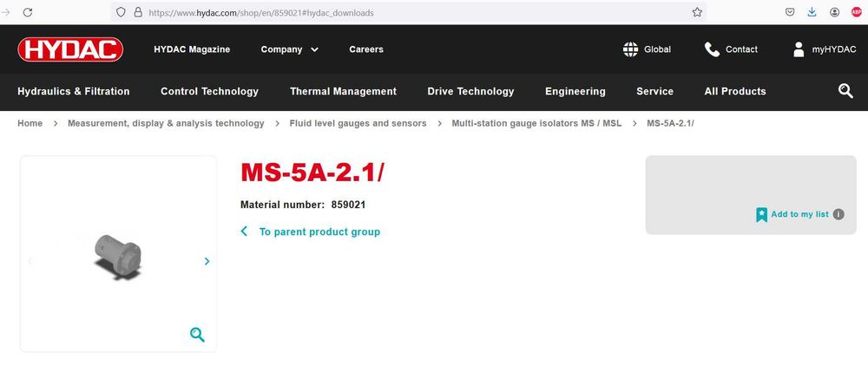Open Measurement, display & analysis technology breadcrumb
Image resolution: width=868 pixels, height=365 pixels.
coord(166,123)
